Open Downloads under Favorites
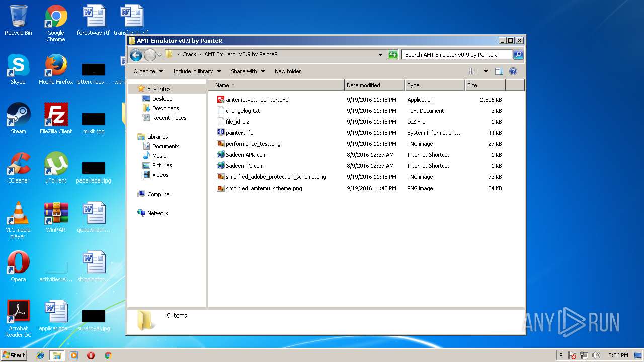Screen dimensions: 644x362 166,108
